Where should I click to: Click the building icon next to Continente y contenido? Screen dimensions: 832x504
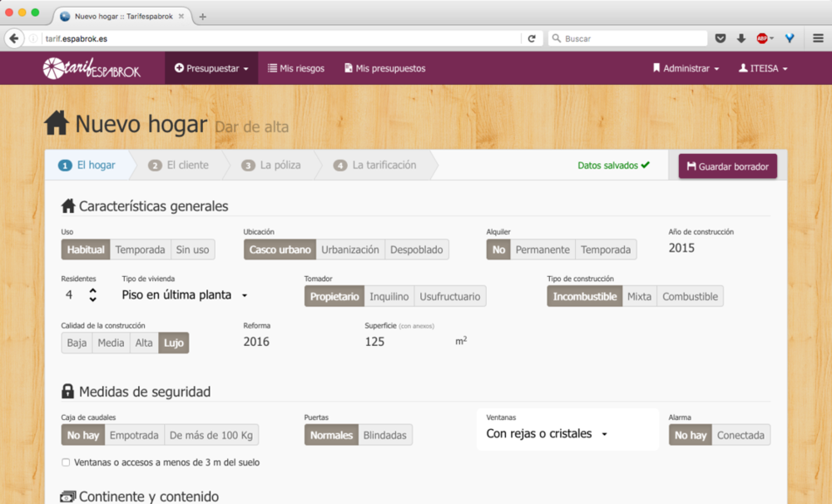point(67,497)
